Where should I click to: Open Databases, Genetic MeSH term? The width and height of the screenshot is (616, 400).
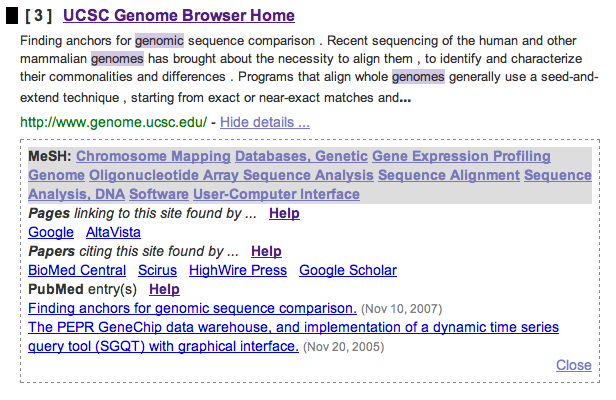(301, 156)
